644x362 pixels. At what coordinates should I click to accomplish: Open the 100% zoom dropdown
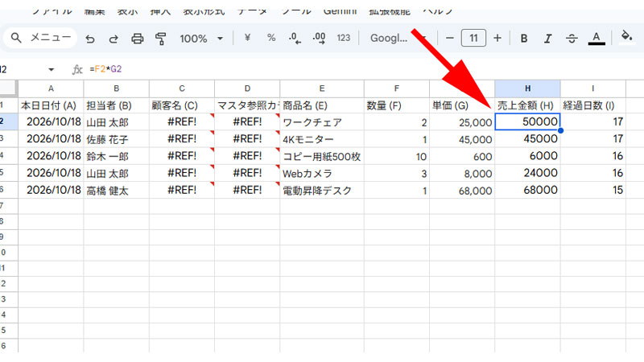(201, 39)
